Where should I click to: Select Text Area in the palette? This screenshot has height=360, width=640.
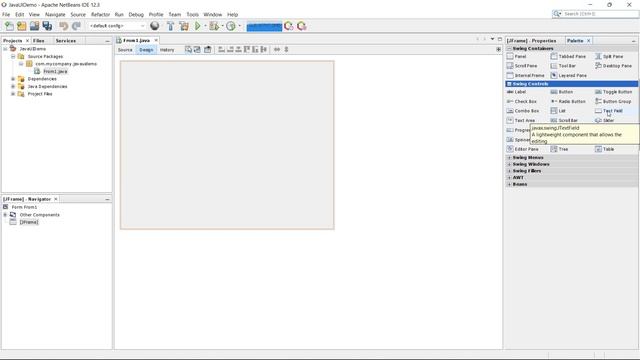521,120
